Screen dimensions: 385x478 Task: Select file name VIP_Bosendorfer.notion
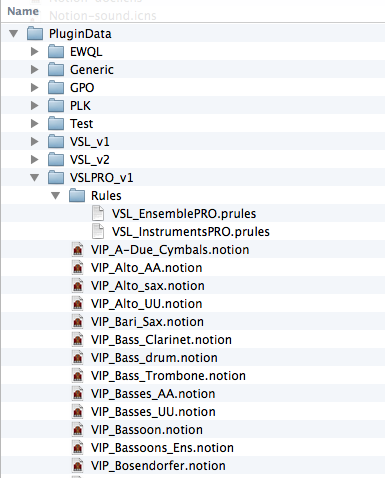(158, 466)
